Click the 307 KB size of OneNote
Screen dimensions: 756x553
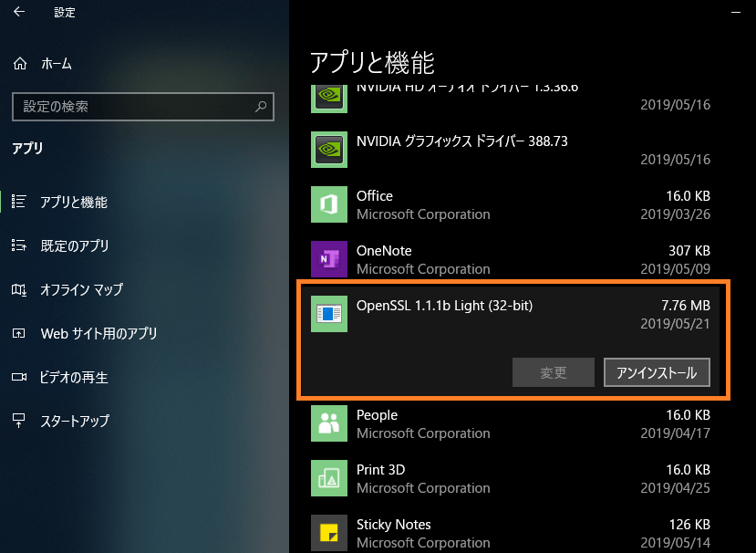pos(689,251)
